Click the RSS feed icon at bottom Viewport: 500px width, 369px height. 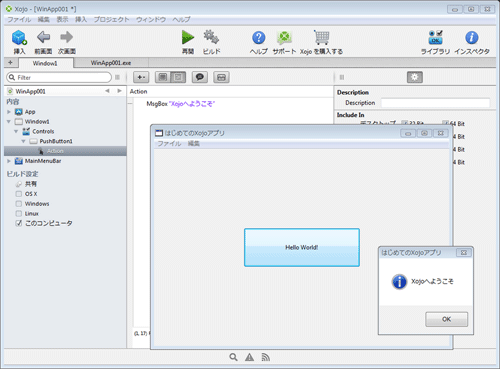click(265, 357)
